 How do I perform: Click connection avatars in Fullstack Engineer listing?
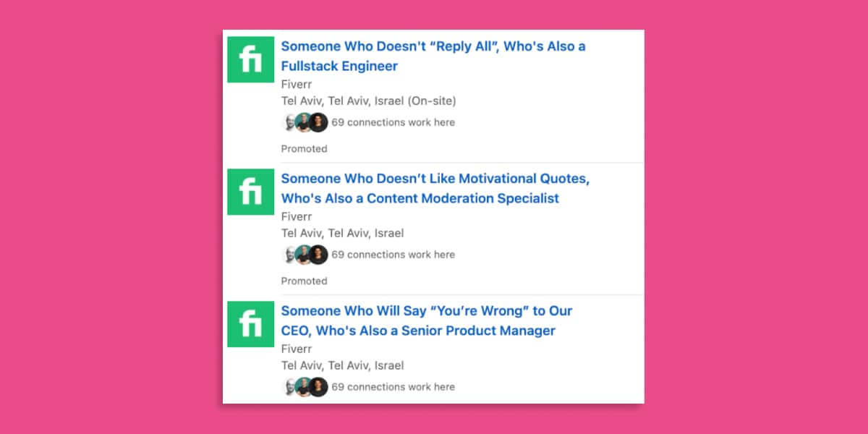tap(305, 122)
